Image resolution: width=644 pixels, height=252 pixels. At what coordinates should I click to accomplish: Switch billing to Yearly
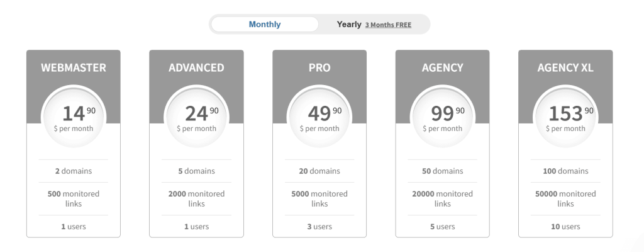pyautogui.click(x=349, y=25)
